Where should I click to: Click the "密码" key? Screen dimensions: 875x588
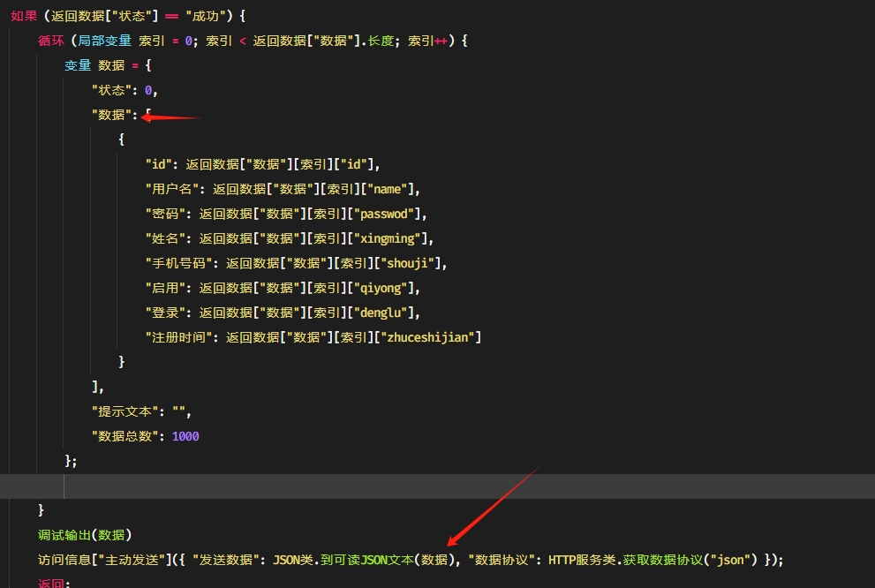click(x=165, y=214)
